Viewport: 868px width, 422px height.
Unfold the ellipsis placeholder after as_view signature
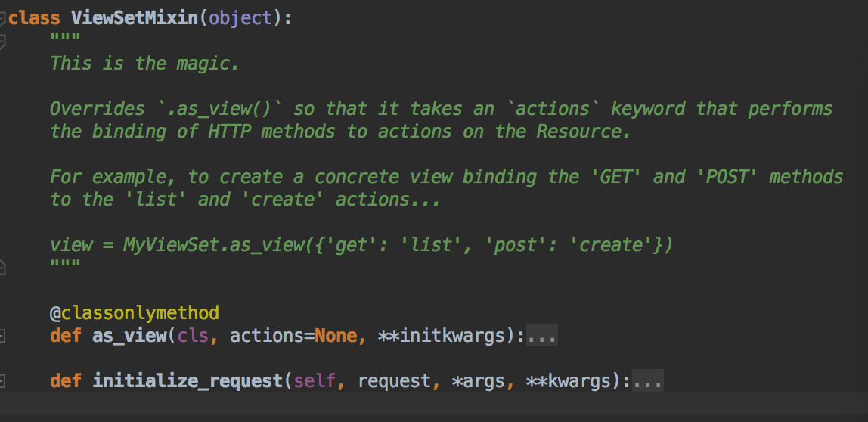point(541,336)
